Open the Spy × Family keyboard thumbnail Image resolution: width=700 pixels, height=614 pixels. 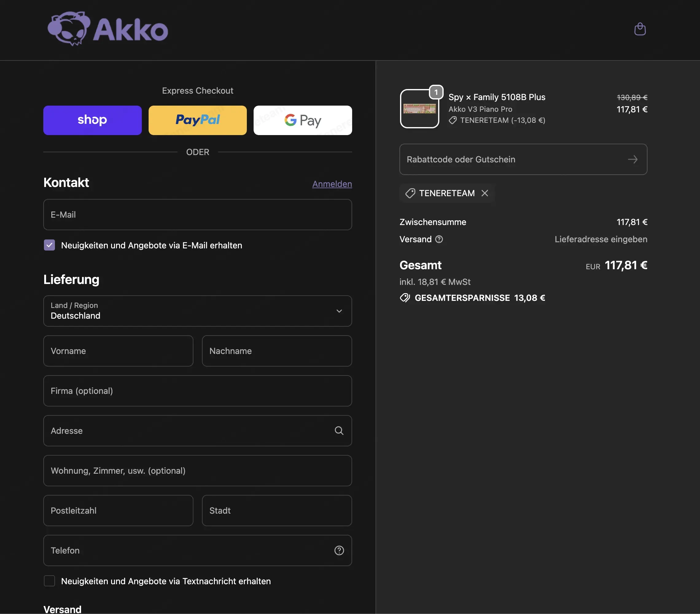click(419, 109)
